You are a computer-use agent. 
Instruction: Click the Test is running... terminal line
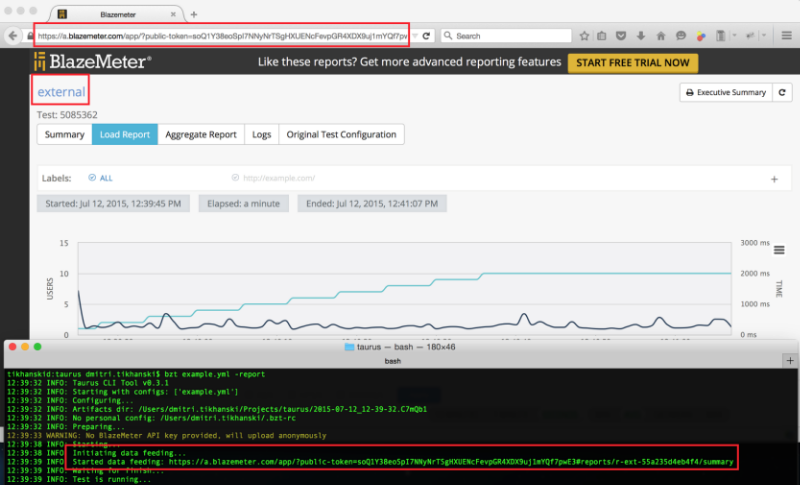coord(79,479)
